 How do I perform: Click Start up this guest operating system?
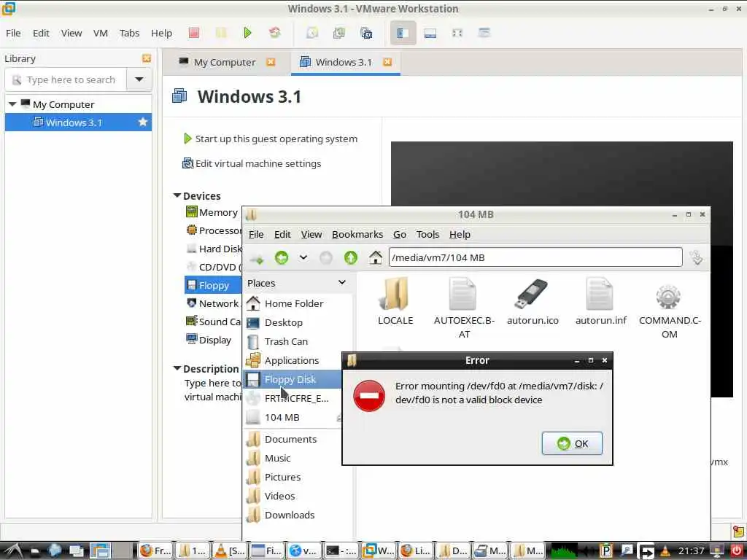(x=271, y=139)
